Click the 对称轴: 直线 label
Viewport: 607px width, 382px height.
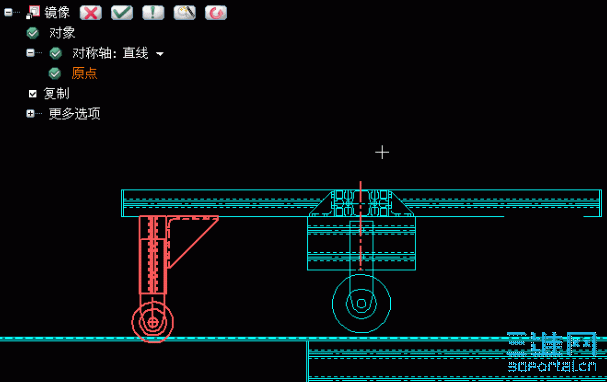tap(110, 53)
